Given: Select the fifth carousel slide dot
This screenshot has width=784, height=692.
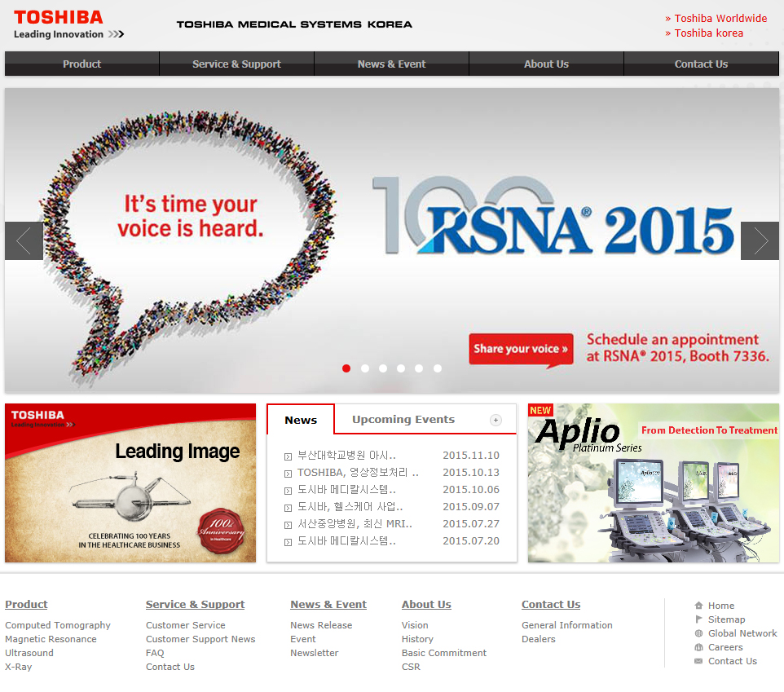Looking at the screenshot, I should (419, 368).
